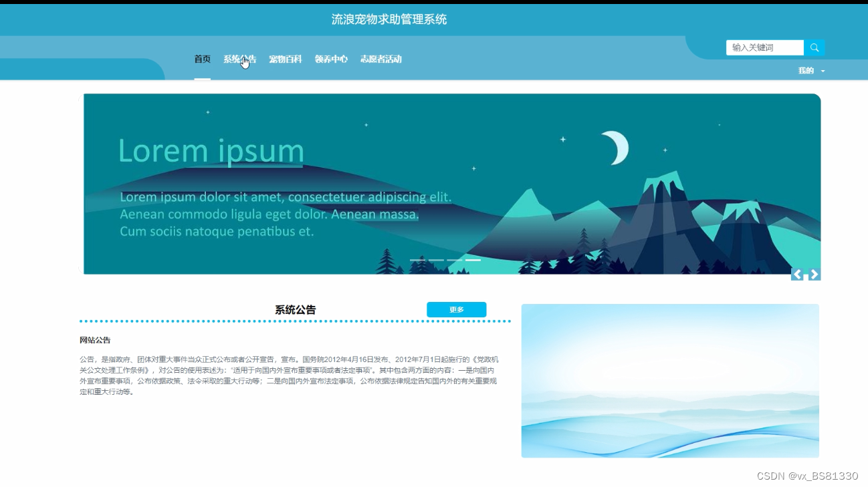The height and width of the screenshot is (487, 868).
Task: Click the 更多 button
Action: (x=457, y=310)
